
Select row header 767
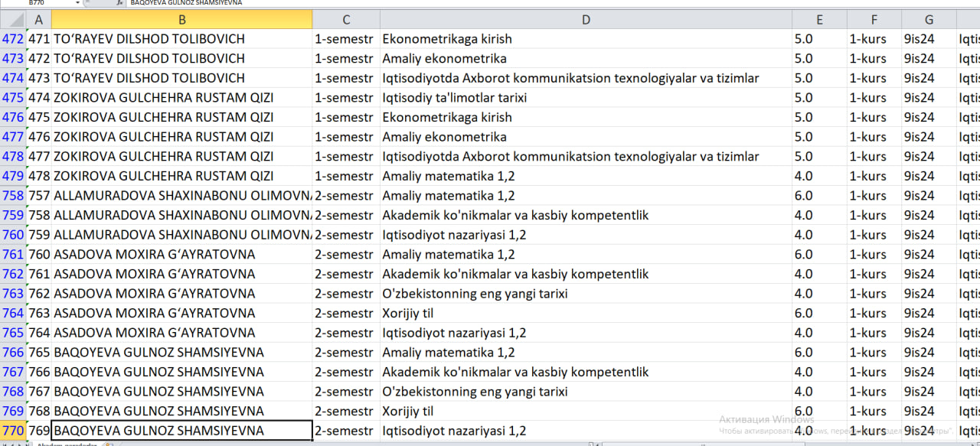pyautogui.click(x=12, y=372)
